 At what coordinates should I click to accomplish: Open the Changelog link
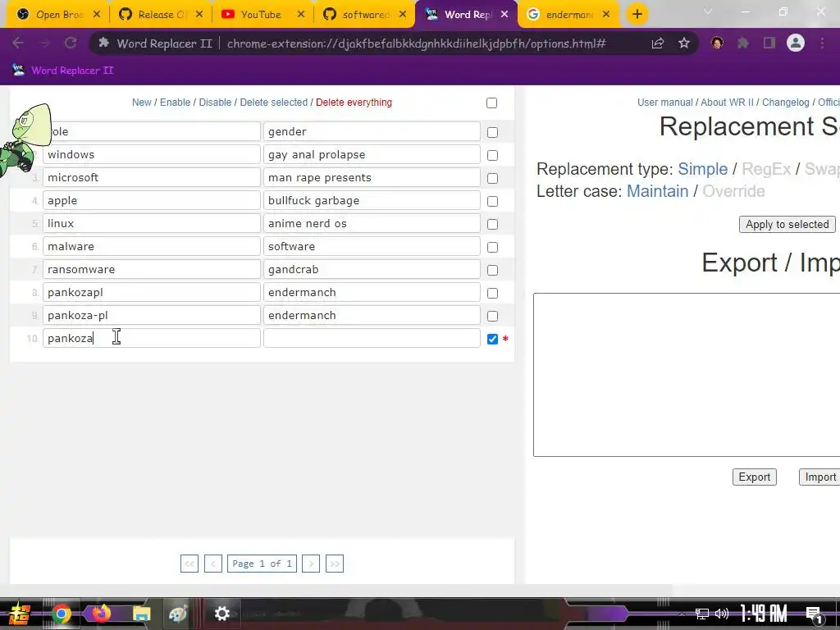click(785, 103)
